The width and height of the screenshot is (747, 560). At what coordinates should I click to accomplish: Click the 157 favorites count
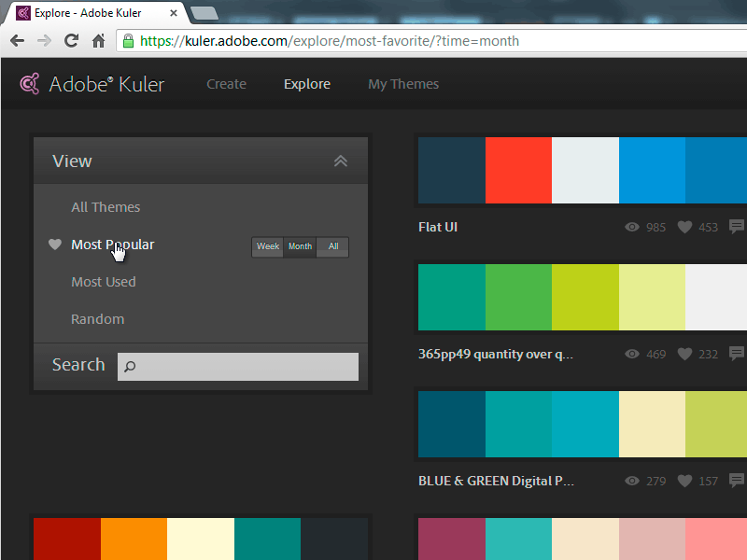709,481
